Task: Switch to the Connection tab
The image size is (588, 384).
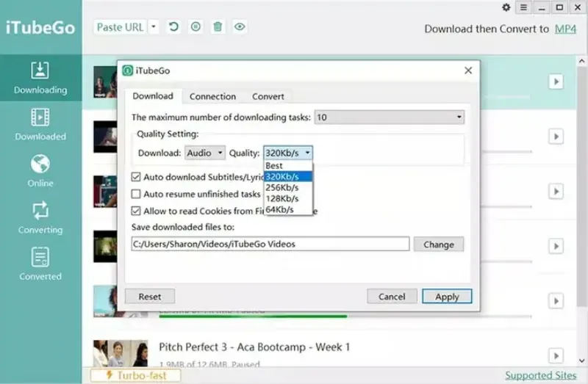Action: (212, 97)
